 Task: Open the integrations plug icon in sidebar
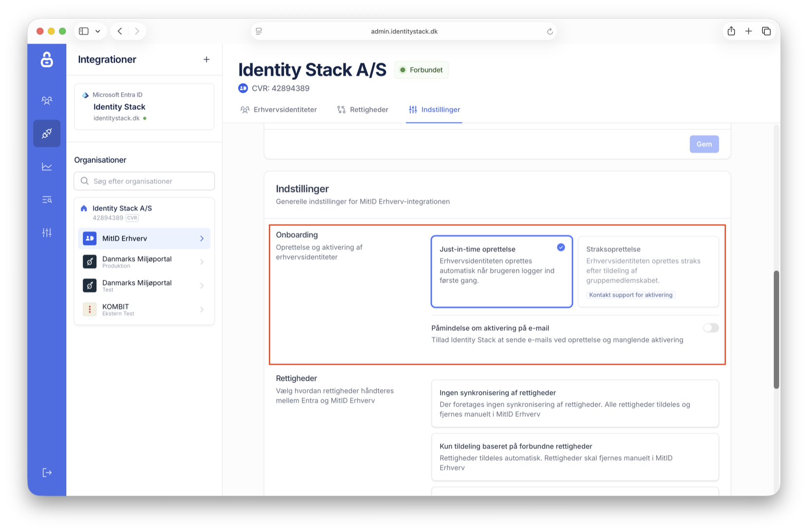[x=47, y=133]
